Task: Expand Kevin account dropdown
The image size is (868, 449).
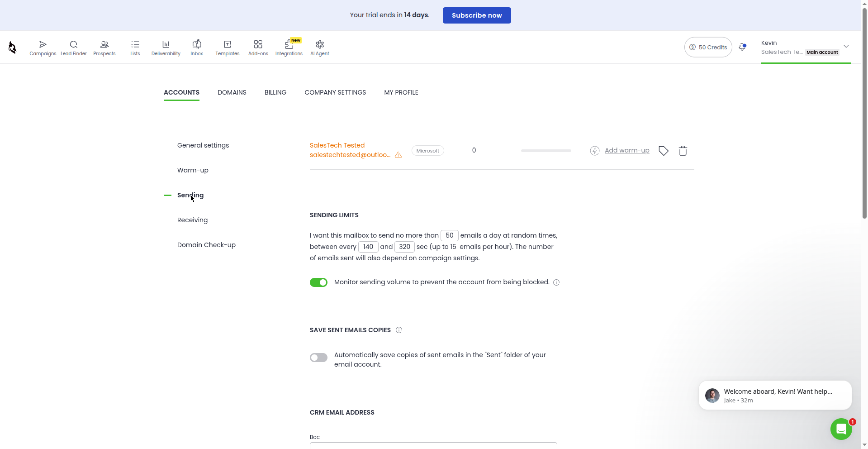Action: [846, 47]
